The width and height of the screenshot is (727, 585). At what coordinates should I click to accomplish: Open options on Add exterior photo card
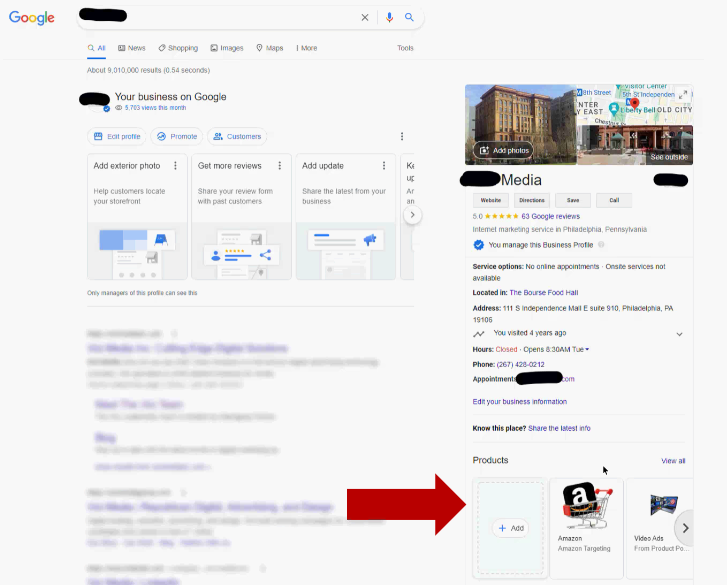point(175,165)
